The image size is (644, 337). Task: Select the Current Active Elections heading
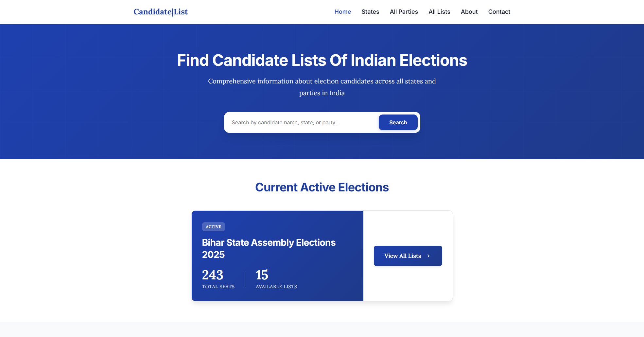(322, 187)
